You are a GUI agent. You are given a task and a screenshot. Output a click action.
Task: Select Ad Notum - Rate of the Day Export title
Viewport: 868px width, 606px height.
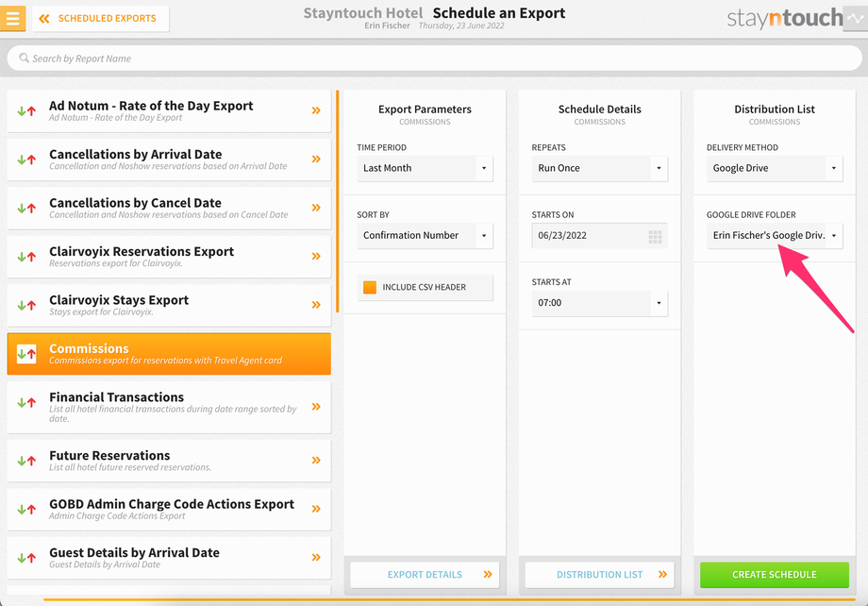coord(151,106)
